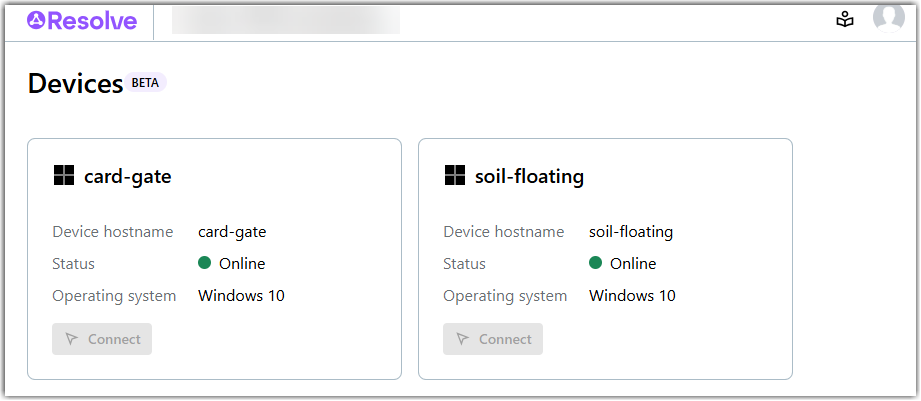The image size is (921, 401).
Task: Click the Resolve logo icon
Action: click(36, 20)
